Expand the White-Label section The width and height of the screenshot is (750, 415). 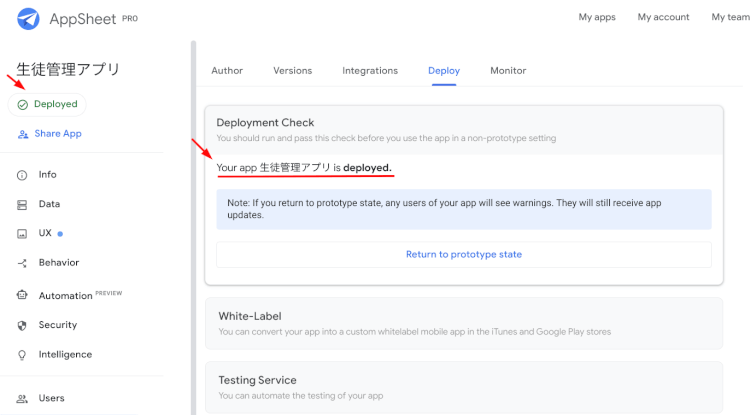click(463, 323)
